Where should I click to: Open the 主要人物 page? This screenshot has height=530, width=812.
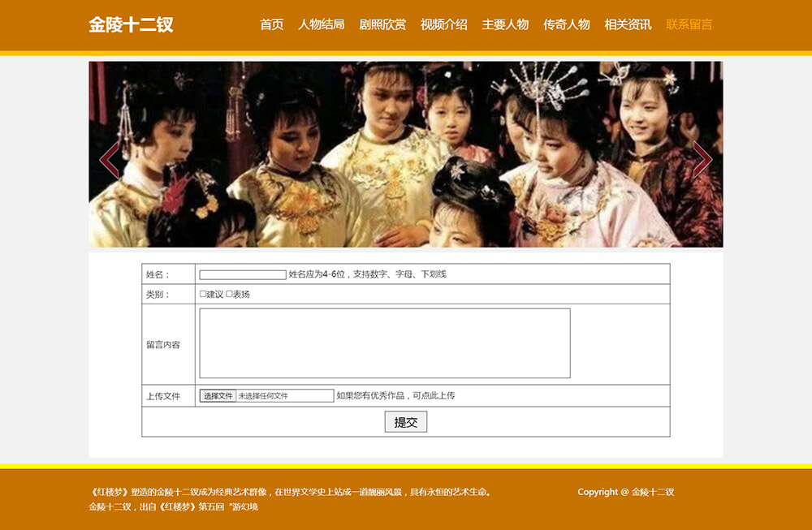tap(505, 24)
